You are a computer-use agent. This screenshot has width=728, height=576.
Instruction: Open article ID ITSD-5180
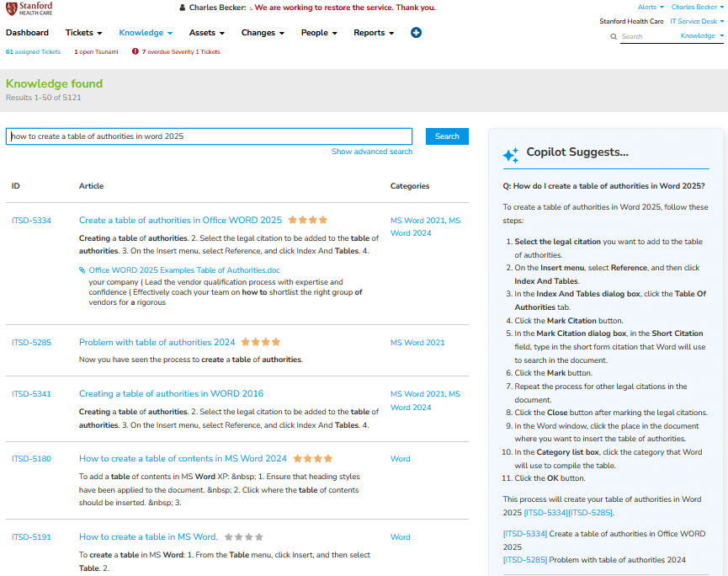point(32,458)
